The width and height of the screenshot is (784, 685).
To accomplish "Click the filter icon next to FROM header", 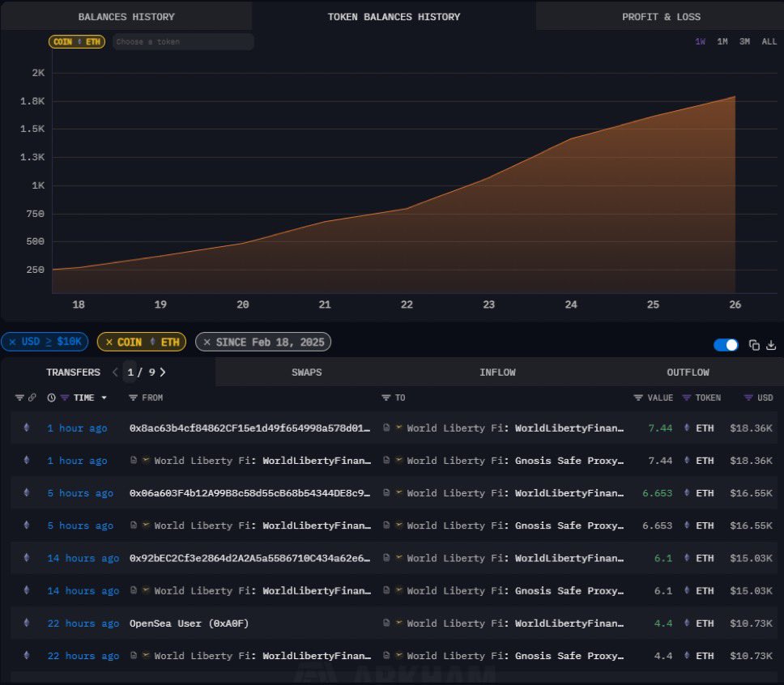I will (134, 398).
